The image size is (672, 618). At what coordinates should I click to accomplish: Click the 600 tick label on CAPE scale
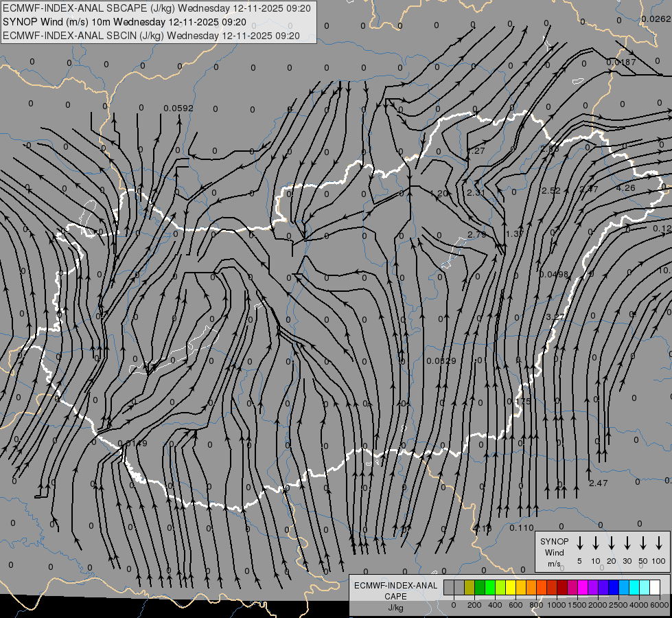(515, 605)
